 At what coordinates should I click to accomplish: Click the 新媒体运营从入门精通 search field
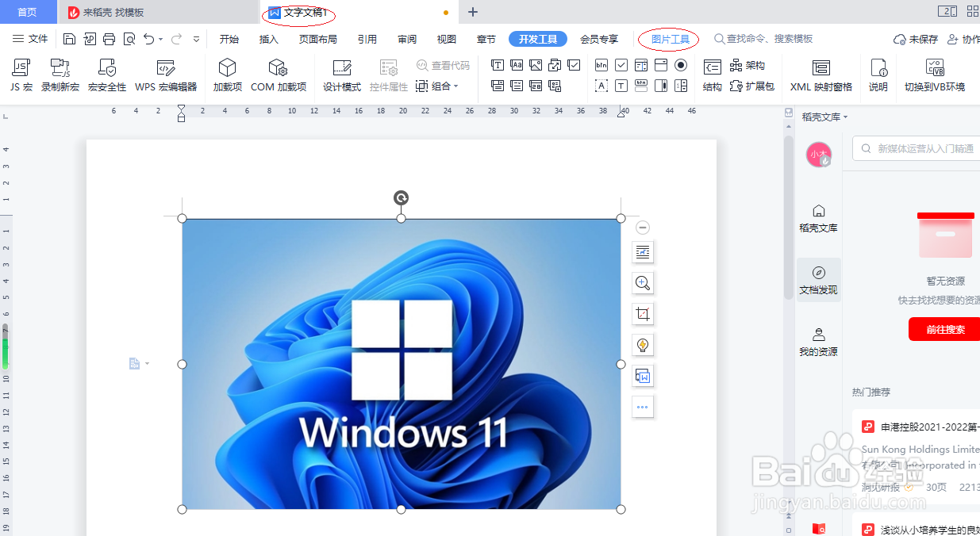coord(917,148)
